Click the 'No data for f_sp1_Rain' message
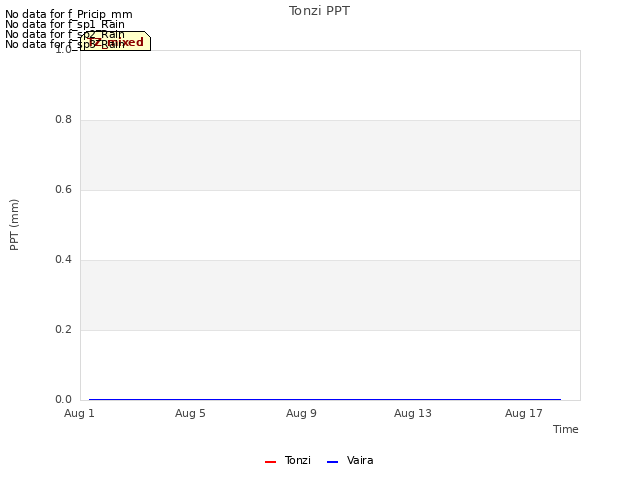The height and width of the screenshot is (480, 640). click(65, 24)
